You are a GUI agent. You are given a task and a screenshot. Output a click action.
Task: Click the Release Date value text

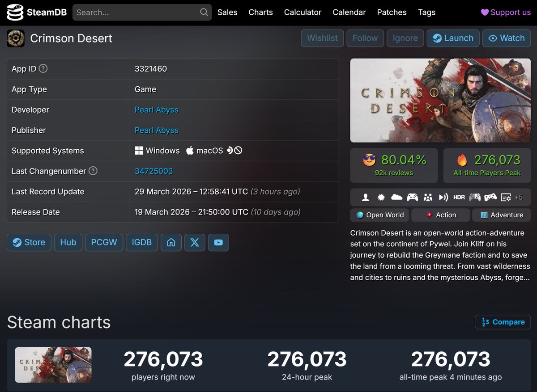pyautogui.click(x=217, y=212)
